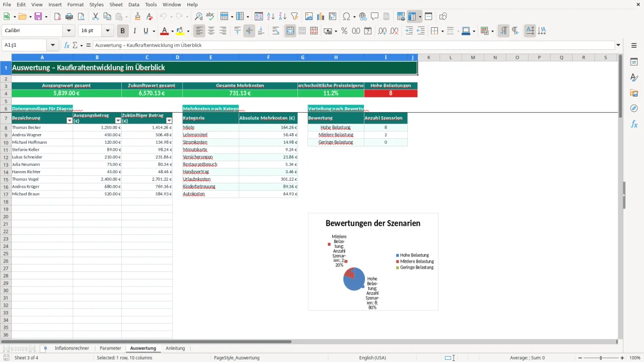Apply the red font color swatch
The width and height of the screenshot is (644, 362).
164,31
